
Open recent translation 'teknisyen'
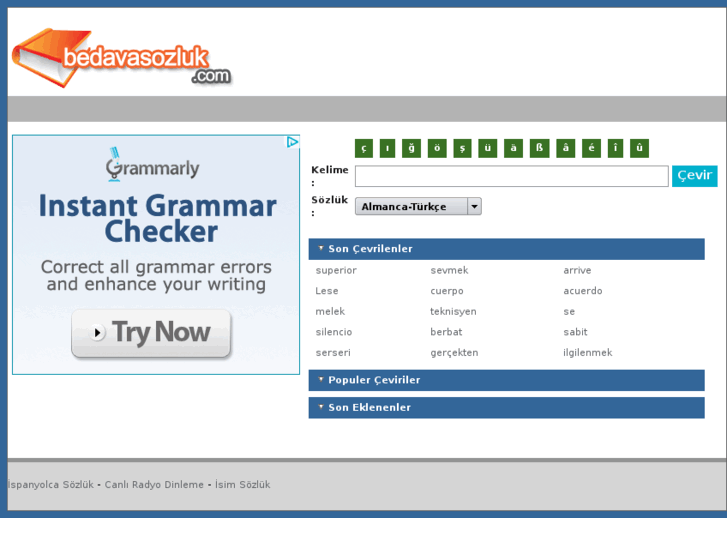(x=453, y=311)
